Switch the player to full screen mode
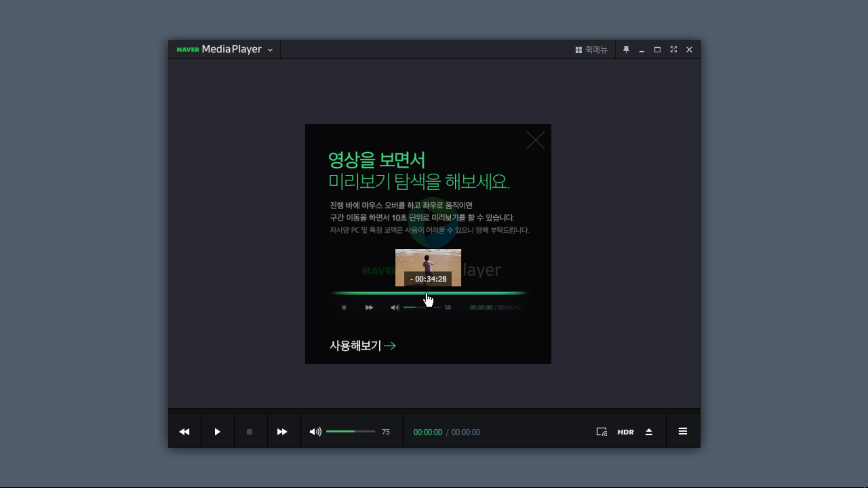The height and width of the screenshot is (488, 868). (x=674, y=50)
